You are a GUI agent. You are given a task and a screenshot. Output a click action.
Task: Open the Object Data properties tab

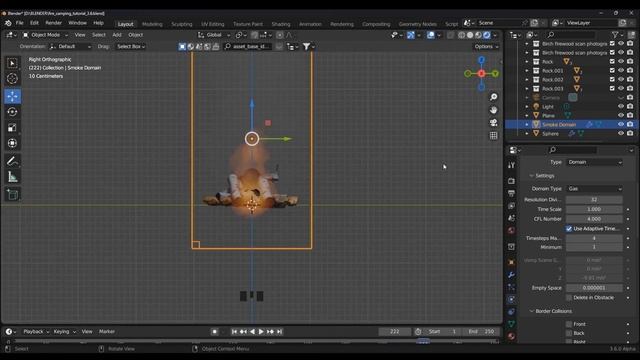point(511,324)
